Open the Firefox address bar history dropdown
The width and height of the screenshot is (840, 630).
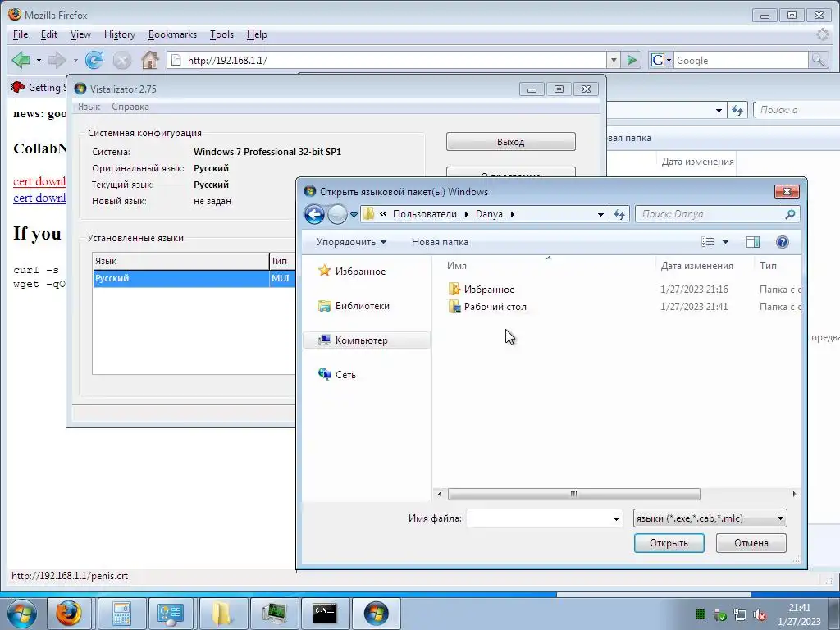[614, 60]
